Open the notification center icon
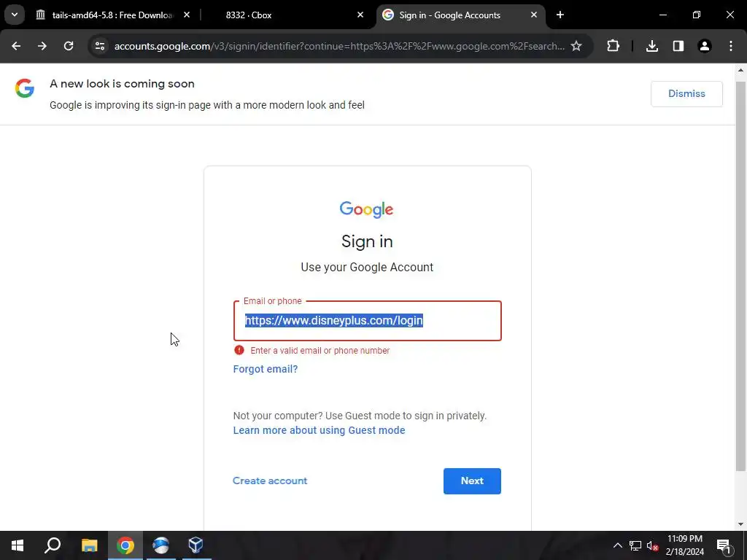This screenshot has height=560, width=747. coord(724,545)
